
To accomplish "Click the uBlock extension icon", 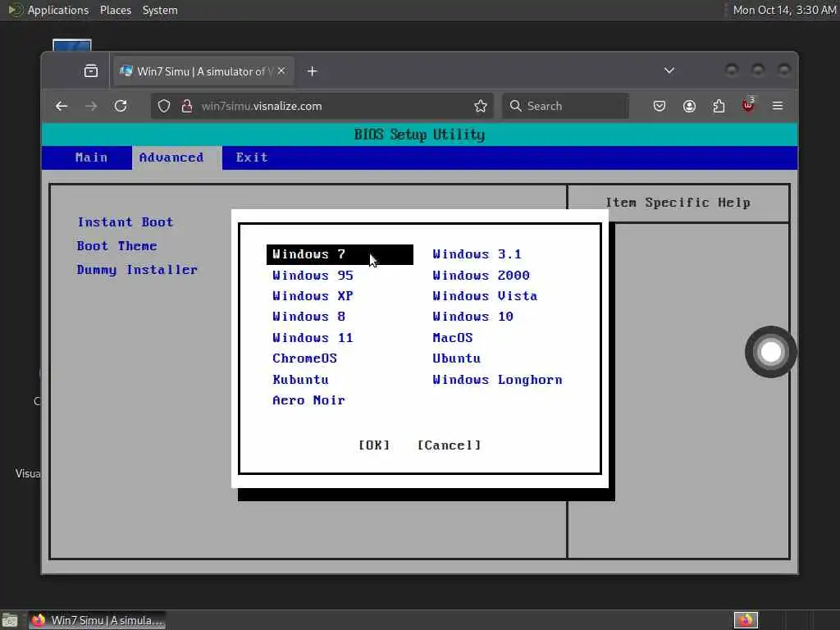I will pos(748,105).
